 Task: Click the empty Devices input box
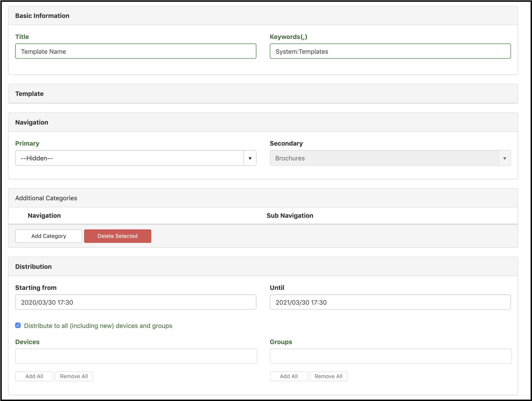coord(136,356)
